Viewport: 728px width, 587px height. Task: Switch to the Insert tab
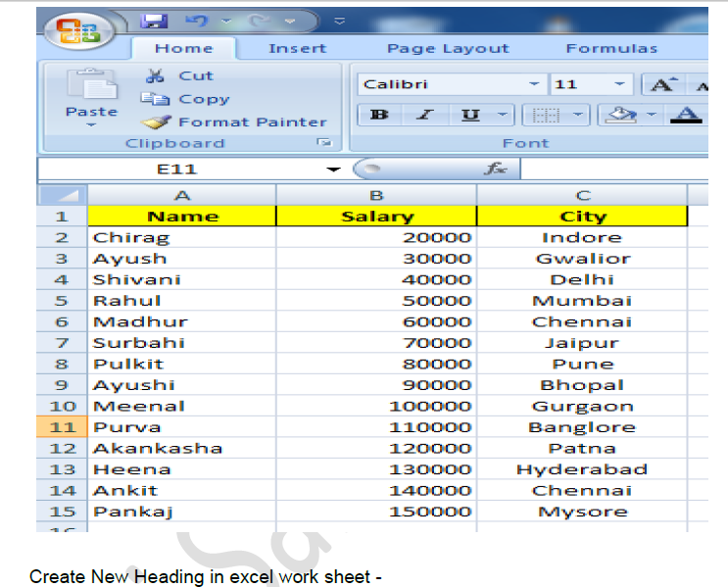tap(298, 48)
